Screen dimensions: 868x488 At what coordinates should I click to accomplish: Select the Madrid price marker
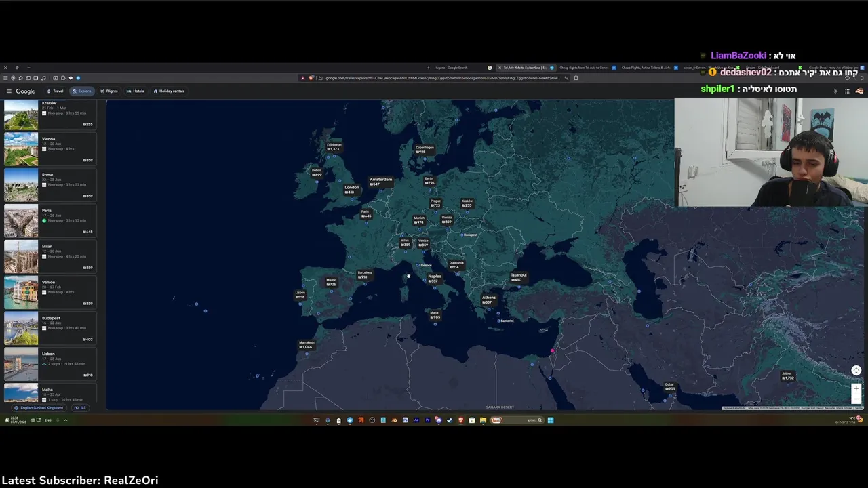331,282
